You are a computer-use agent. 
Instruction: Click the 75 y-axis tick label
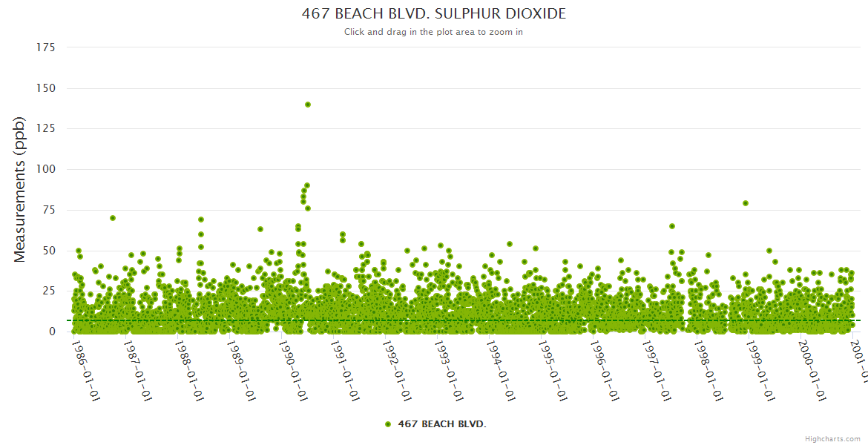click(x=48, y=210)
